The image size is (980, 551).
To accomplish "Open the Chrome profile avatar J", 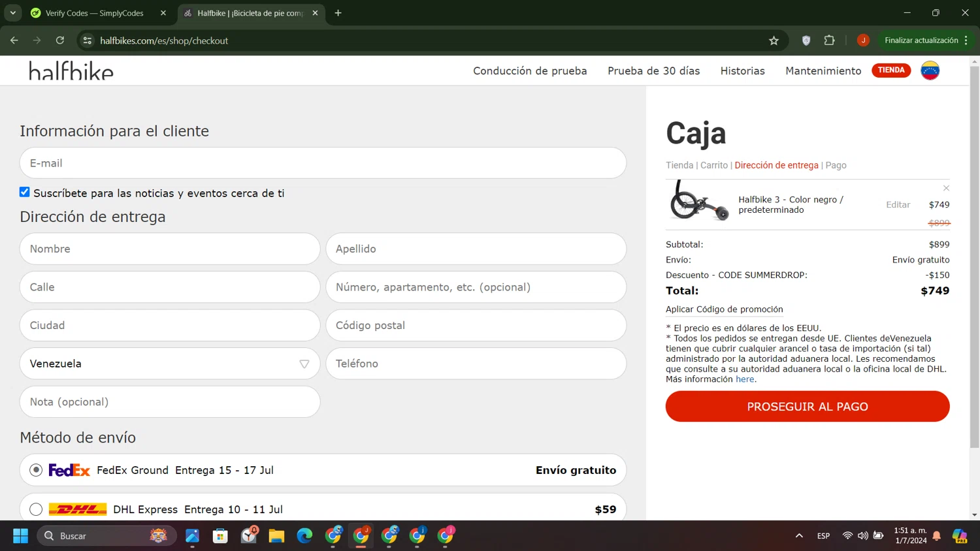I will (863, 40).
